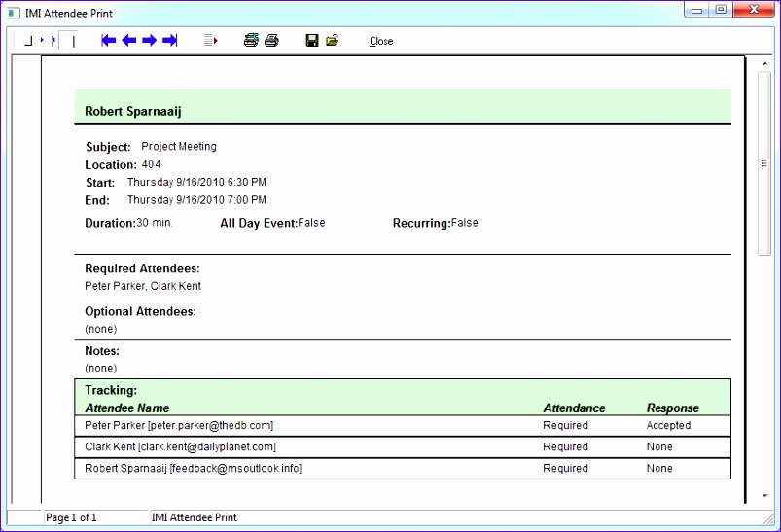Screen dimensions: 781x532
Task: Click vertical scrollbar down arrow
Action: point(764,497)
